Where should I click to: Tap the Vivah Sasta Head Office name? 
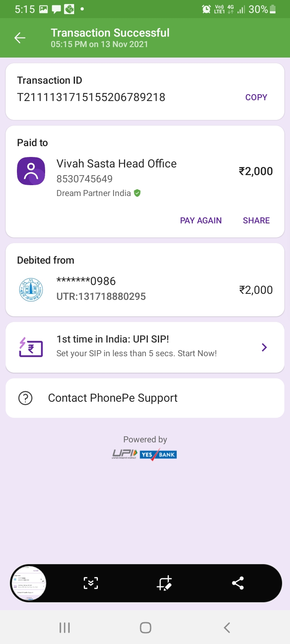tap(116, 164)
